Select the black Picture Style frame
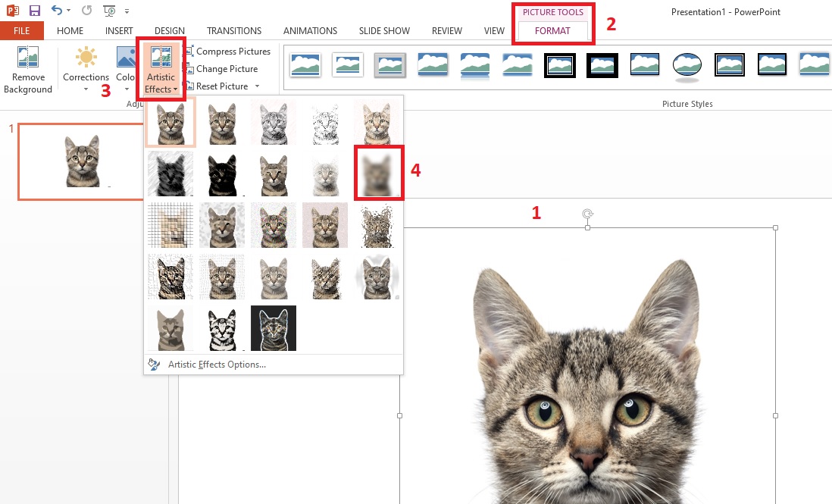Screen dimensions: 832x504 coord(602,66)
